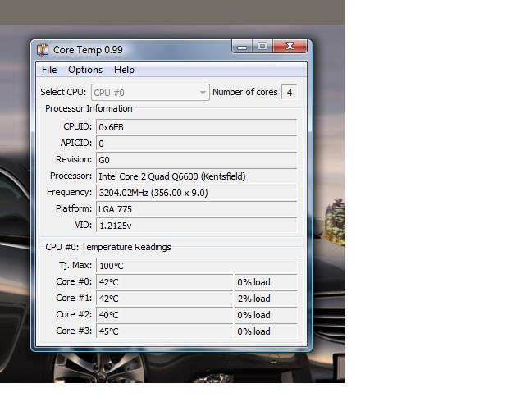Click the Core #2 load percentage
This screenshot has height=420, width=525.
[266, 315]
